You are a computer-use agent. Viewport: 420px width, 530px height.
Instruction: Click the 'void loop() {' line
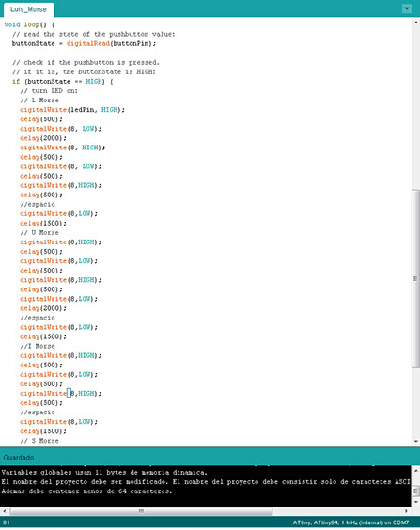pos(29,24)
